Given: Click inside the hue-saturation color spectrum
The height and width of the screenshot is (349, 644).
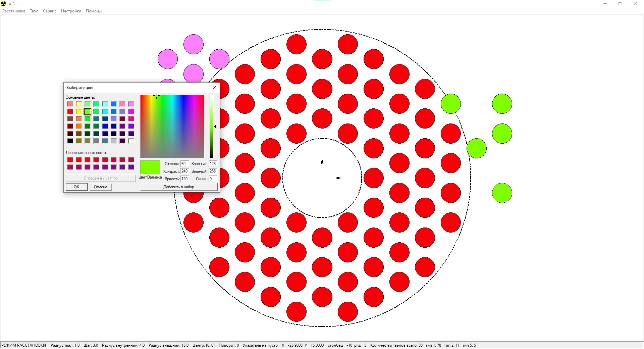Looking at the screenshot, I should [x=172, y=127].
